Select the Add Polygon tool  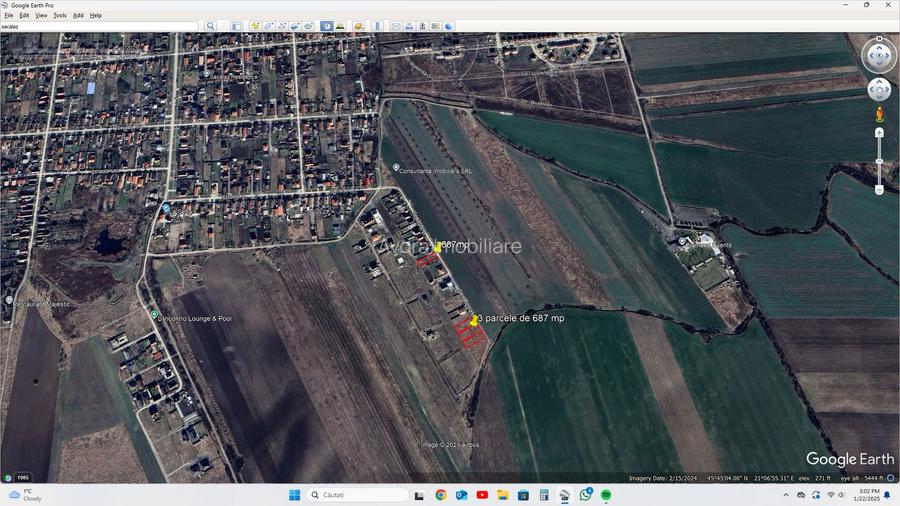pyautogui.click(x=268, y=26)
